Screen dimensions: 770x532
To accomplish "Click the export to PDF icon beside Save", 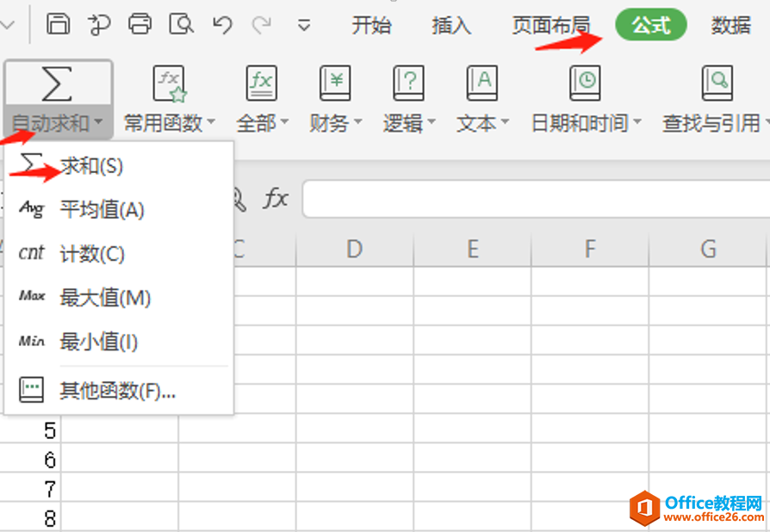I will 99,24.
